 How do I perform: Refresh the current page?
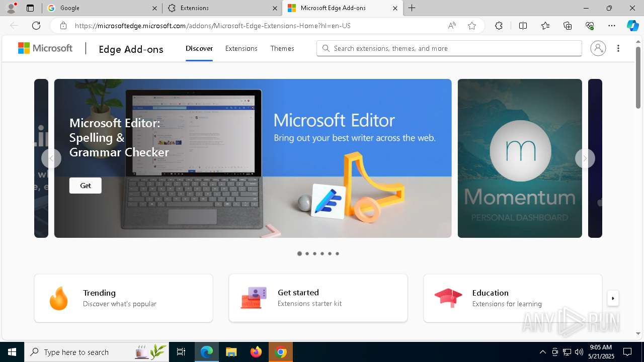(x=36, y=26)
